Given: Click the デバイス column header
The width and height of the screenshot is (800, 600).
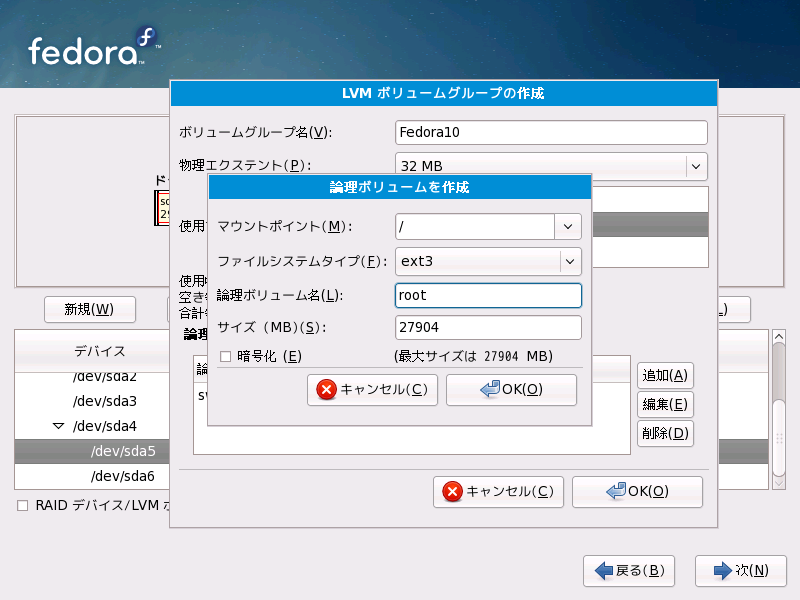Looking at the screenshot, I should (x=92, y=351).
